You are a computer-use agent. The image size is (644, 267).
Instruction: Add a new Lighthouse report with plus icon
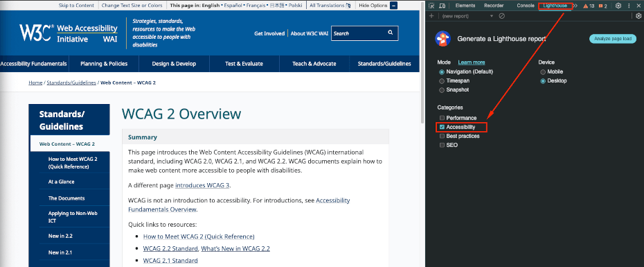431,16
